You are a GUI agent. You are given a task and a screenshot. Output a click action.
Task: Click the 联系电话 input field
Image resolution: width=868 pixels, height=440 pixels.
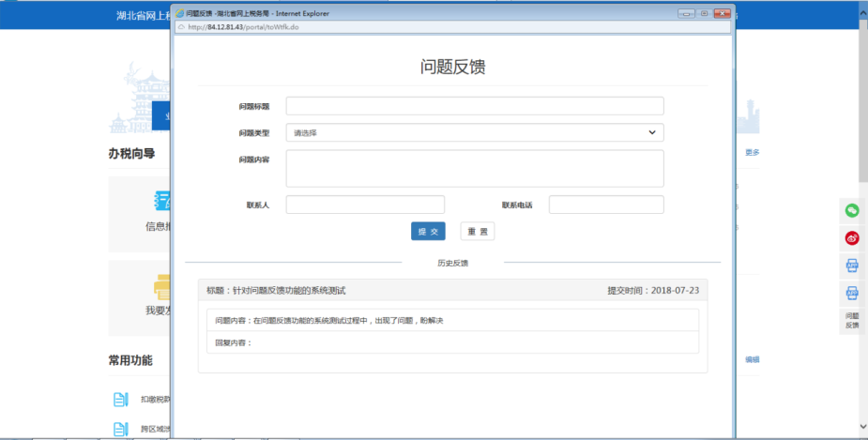click(x=605, y=205)
